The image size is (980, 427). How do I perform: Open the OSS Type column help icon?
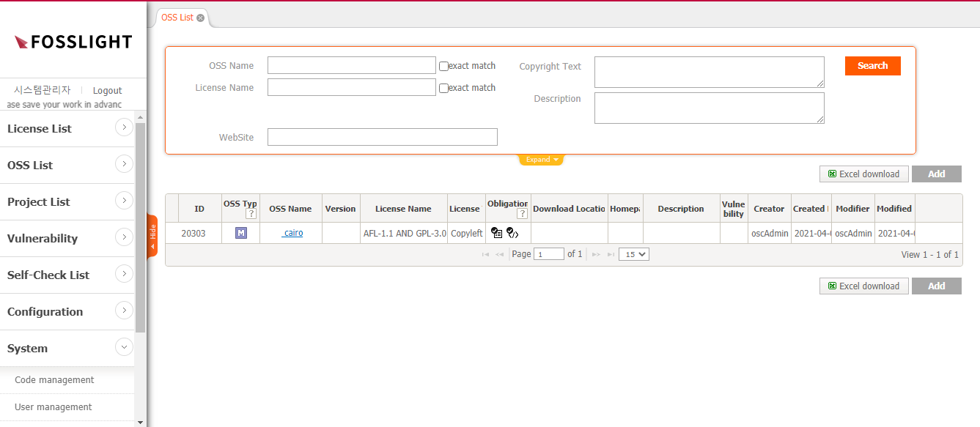click(x=251, y=214)
